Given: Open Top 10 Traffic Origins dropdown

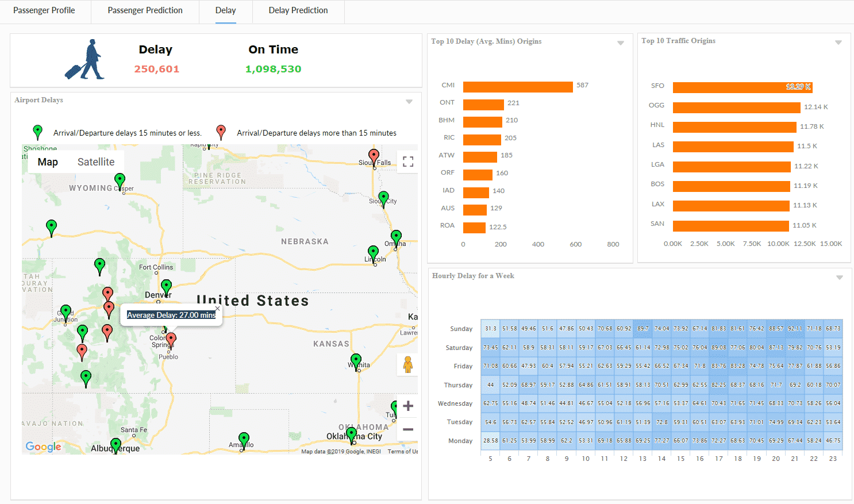Looking at the screenshot, I should (838, 43).
